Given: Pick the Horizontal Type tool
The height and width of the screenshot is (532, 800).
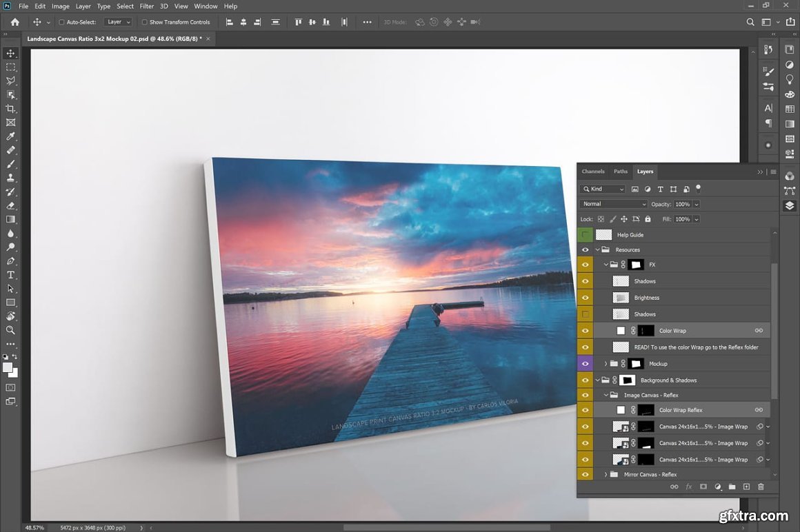Looking at the screenshot, I should point(10,275).
